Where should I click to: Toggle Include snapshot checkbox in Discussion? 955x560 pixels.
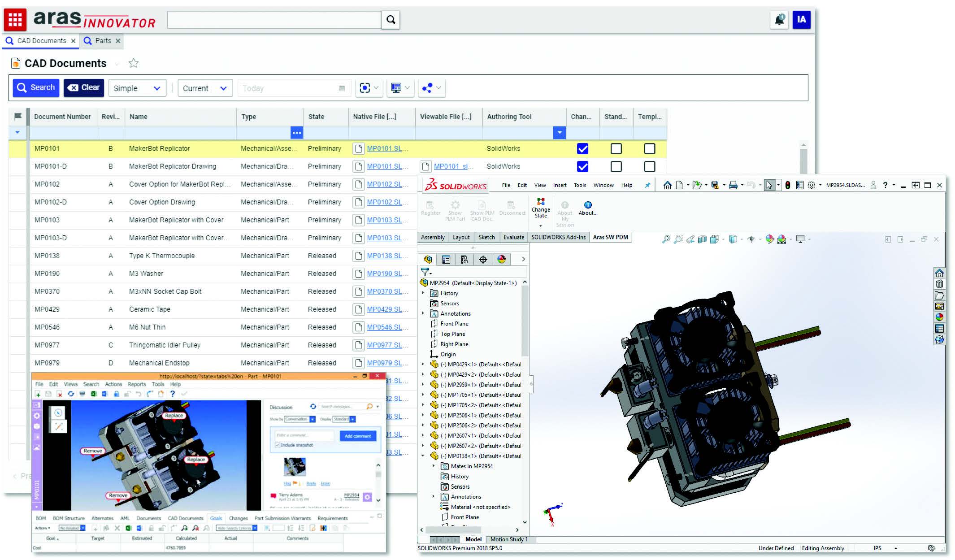pos(278,445)
